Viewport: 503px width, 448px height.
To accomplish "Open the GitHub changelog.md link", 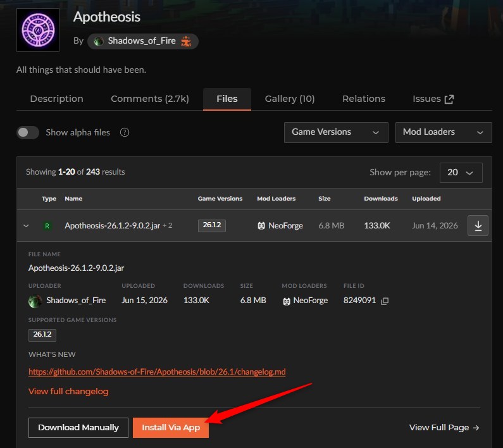I will [x=157, y=371].
